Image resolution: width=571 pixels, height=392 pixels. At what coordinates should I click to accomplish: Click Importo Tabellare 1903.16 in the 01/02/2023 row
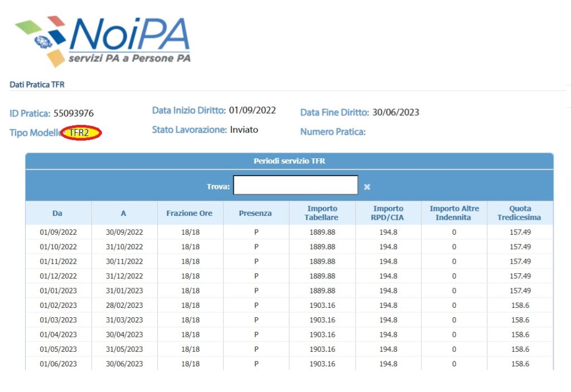click(322, 305)
